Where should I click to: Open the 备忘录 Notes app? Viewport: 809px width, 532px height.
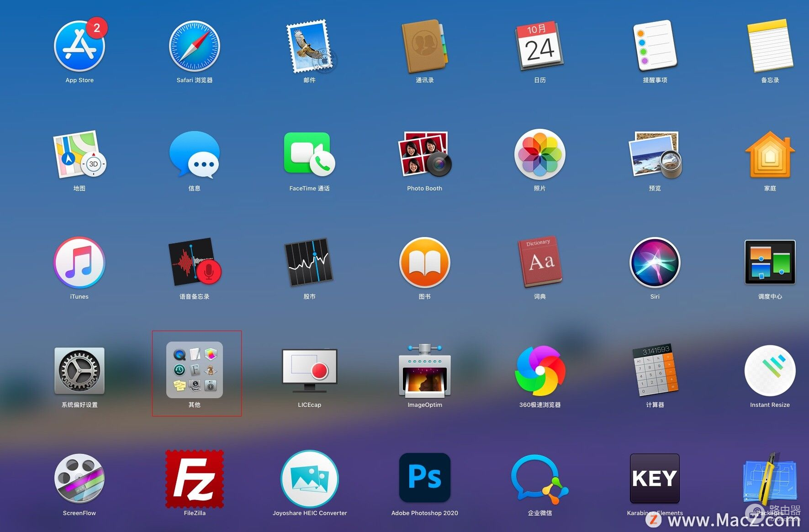770,46
